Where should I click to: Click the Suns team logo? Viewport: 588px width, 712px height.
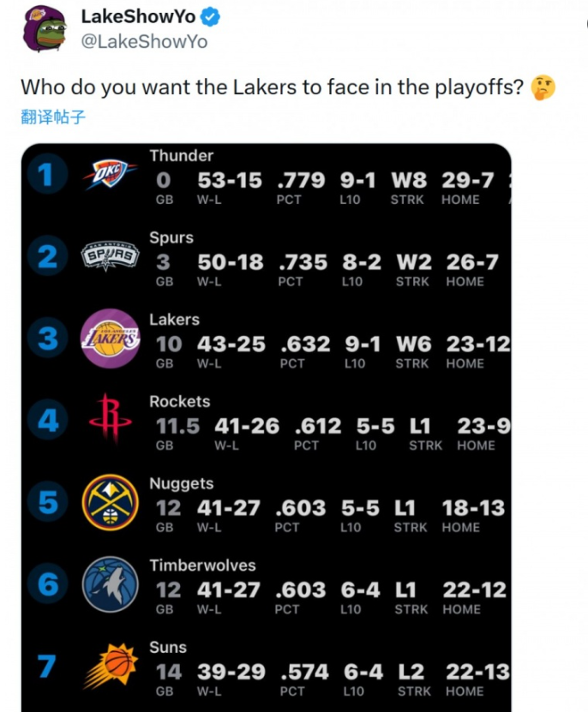[110, 666]
